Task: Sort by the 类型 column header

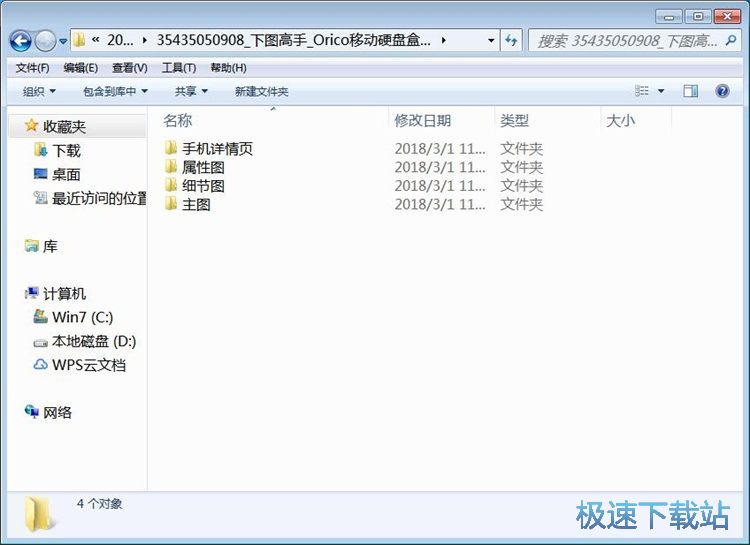Action: click(514, 121)
